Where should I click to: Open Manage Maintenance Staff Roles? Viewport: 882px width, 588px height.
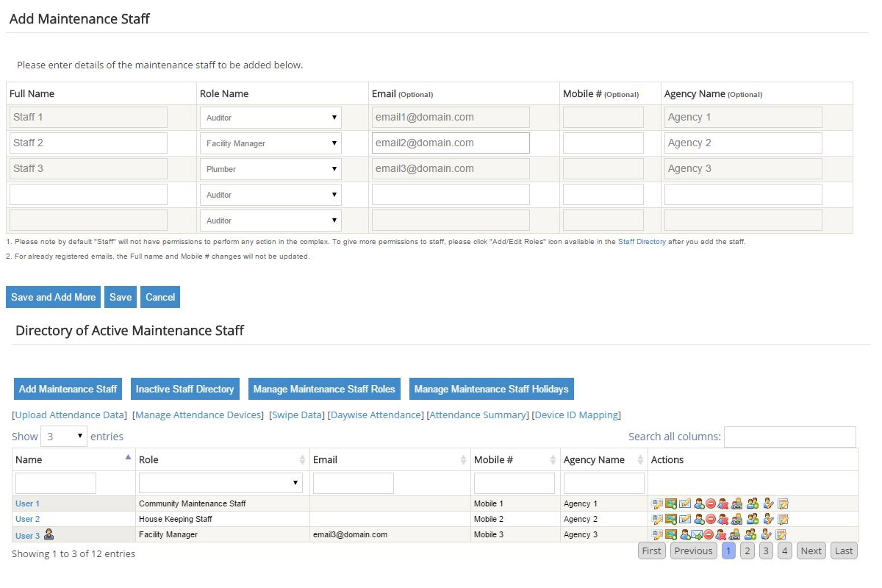pyautogui.click(x=324, y=389)
